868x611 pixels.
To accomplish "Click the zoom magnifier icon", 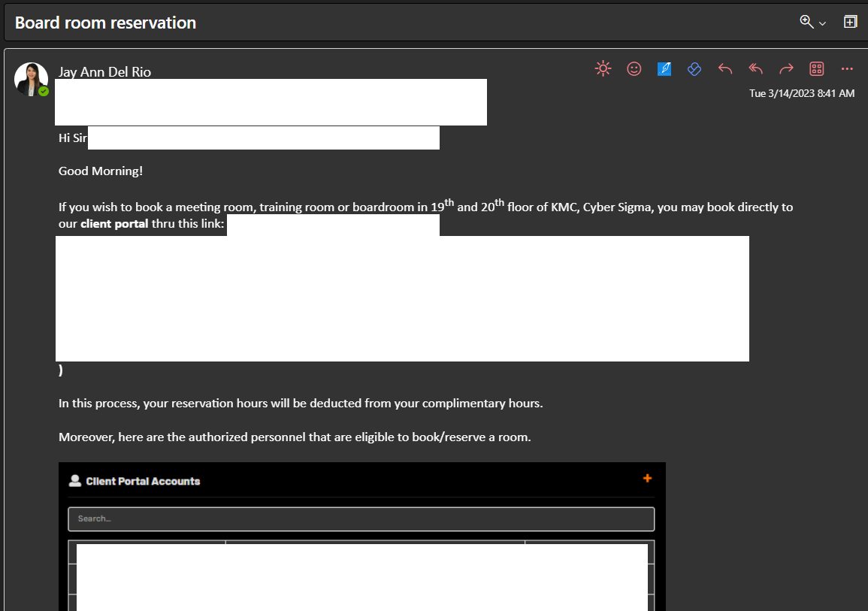I will pyautogui.click(x=806, y=22).
